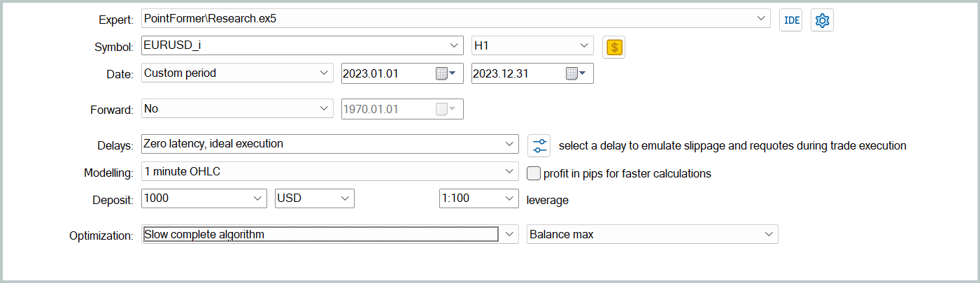Open the Symbol EURUSD_i dropdown
Image resolution: width=980 pixels, height=283 pixels.
point(455,45)
